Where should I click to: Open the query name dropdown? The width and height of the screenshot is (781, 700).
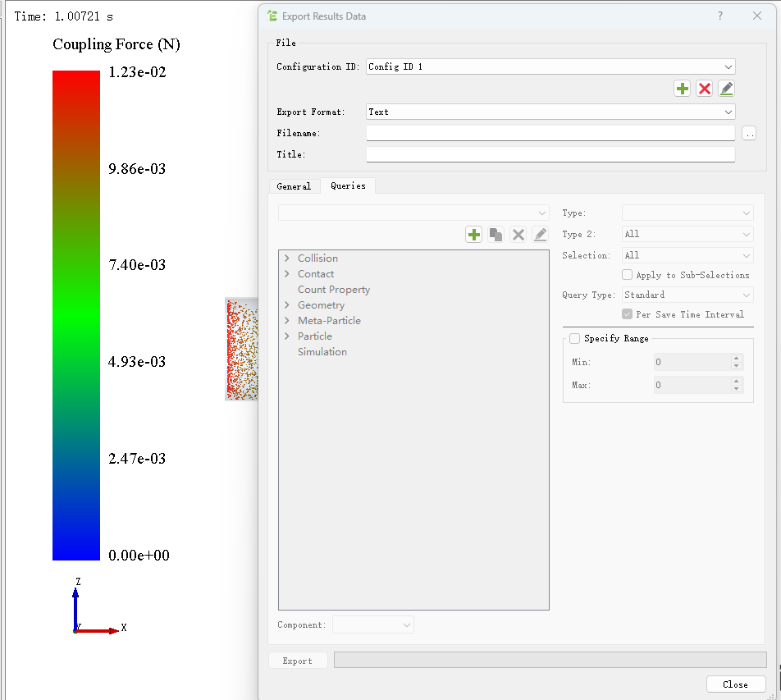[413, 213]
